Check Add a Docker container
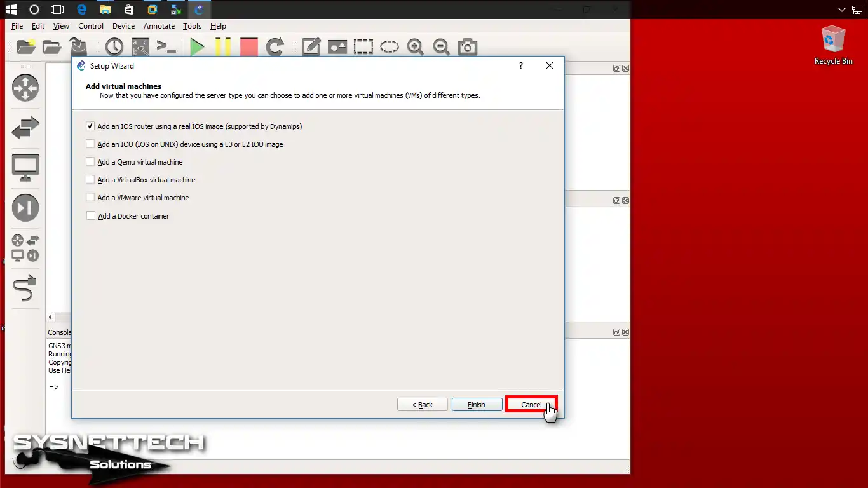The height and width of the screenshot is (488, 868). pos(90,216)
